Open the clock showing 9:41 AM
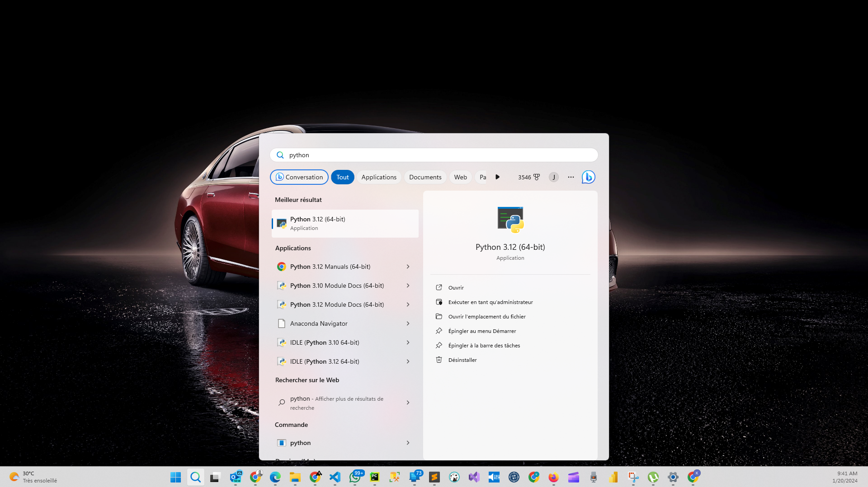The height and width of the screenshot is (487, 868). pos(844,477)
